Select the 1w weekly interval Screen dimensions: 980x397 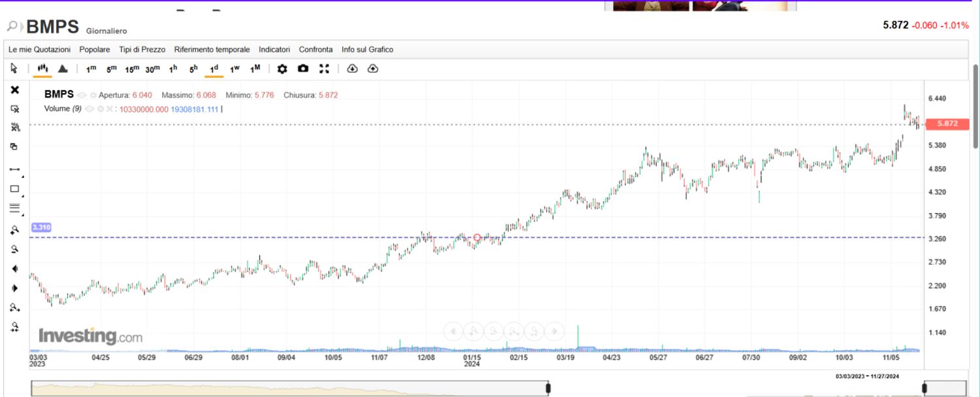click(235, 69)
